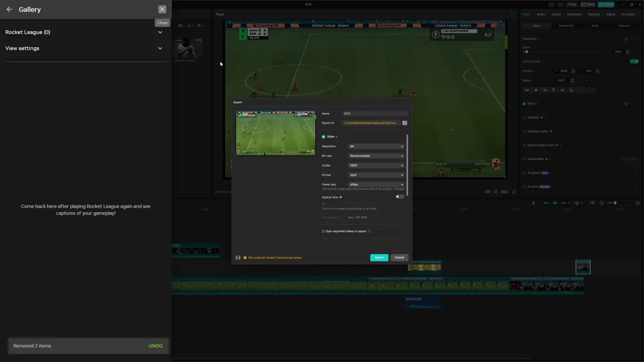The width and height of the screenshot is (644, 362).
Task: Enable the Reduce image noise checkbox
Action: [524, 145]
